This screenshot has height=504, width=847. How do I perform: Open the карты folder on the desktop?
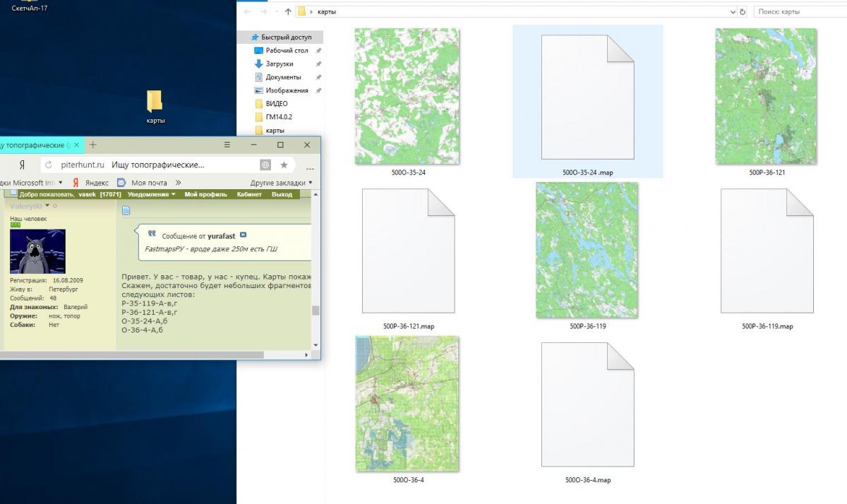(x=155, y=102)
